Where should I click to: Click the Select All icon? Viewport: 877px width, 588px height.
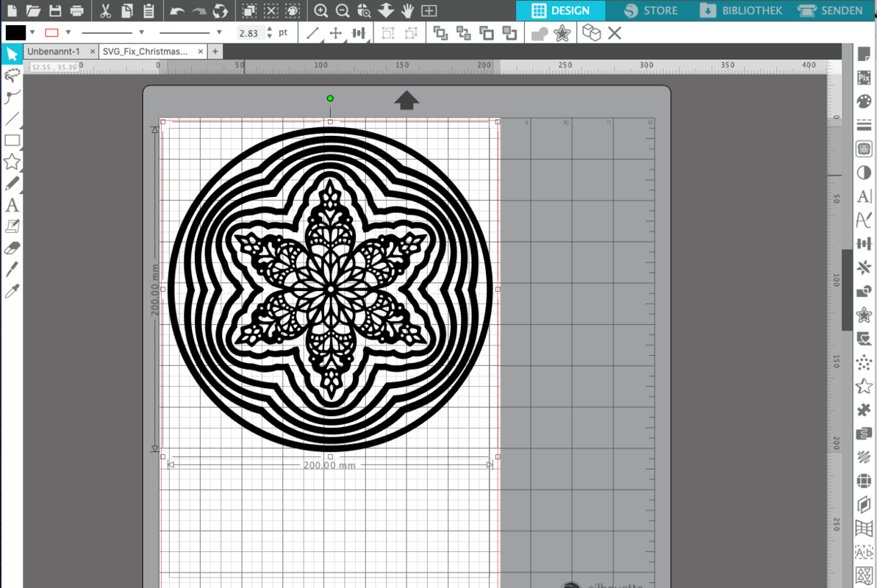(248, 11)
